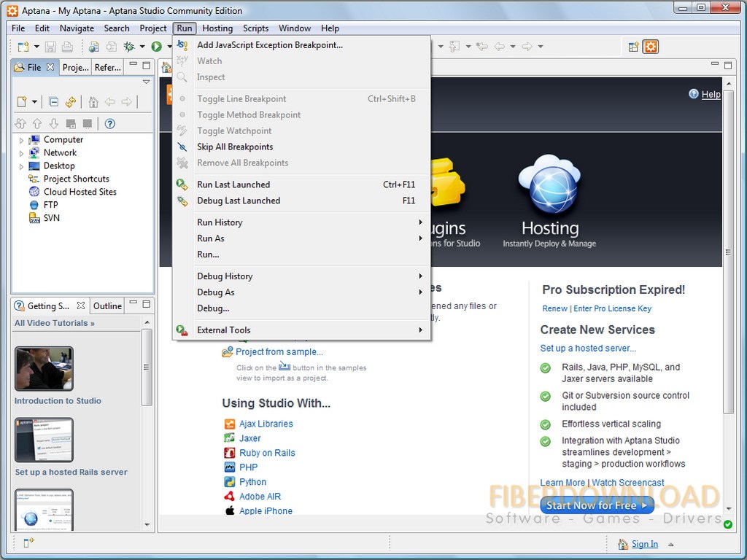Open the External Tools submenu
This screenshot has width=747, height=560.
pos(302,330)
